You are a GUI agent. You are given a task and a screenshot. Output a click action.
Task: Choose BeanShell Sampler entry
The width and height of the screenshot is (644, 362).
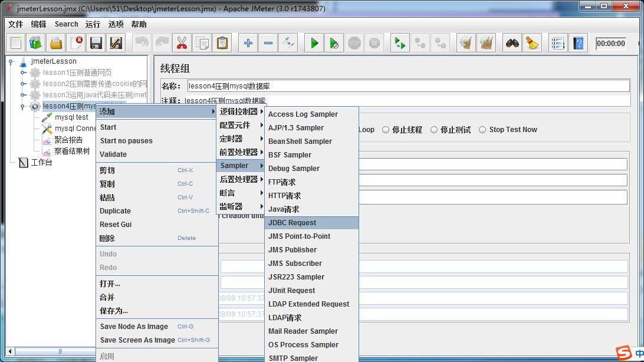tap(312, 141)
